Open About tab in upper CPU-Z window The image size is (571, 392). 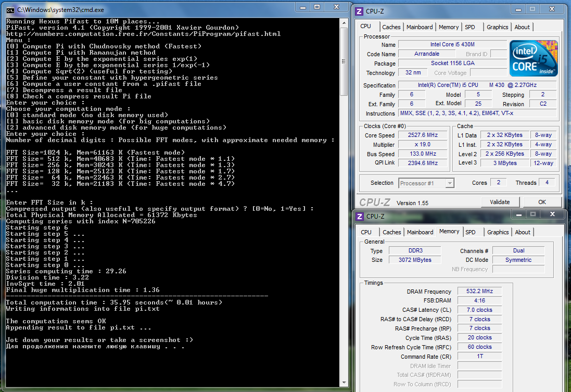pos(522,27)
